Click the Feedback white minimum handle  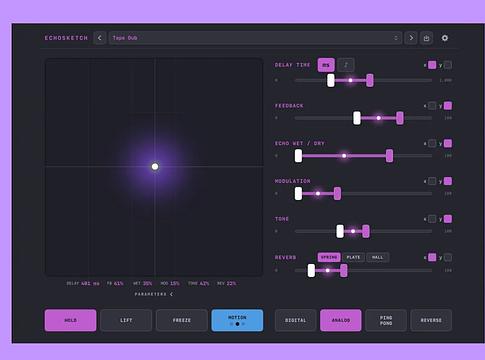pos(357,118)
